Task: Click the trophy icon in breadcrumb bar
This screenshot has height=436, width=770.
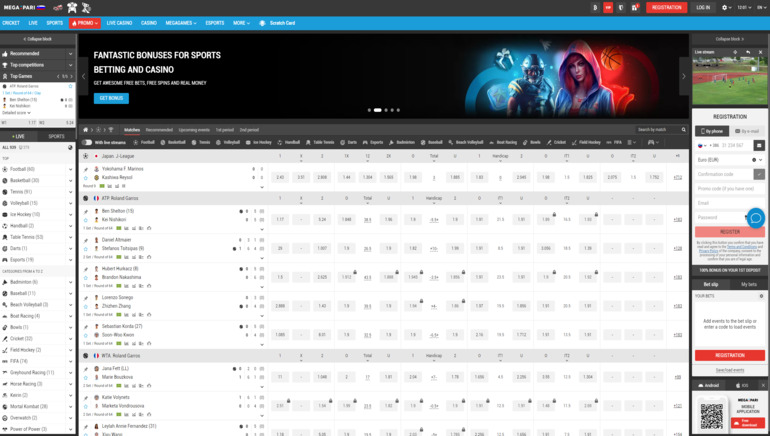Action: (x=111, y=130)
